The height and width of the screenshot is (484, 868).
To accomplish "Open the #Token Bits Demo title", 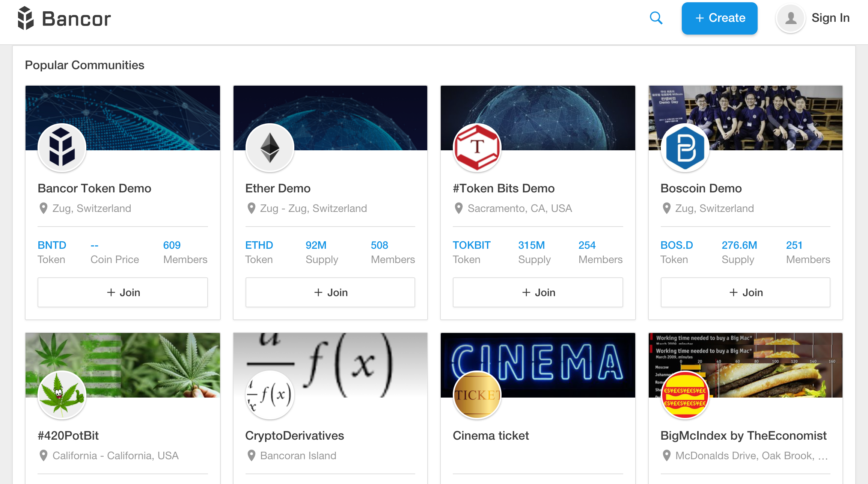I will (504, 188).
